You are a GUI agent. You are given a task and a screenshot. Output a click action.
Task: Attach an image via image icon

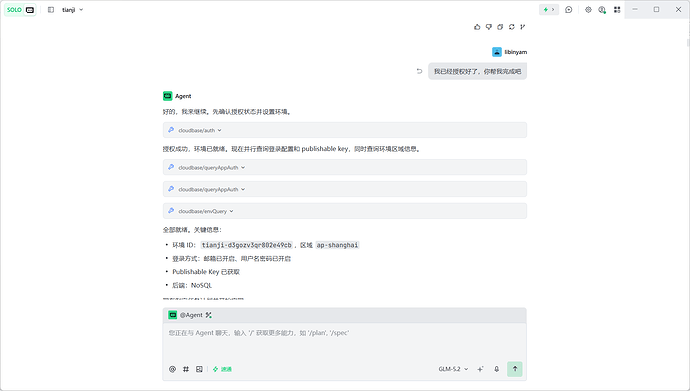[199, 369]
